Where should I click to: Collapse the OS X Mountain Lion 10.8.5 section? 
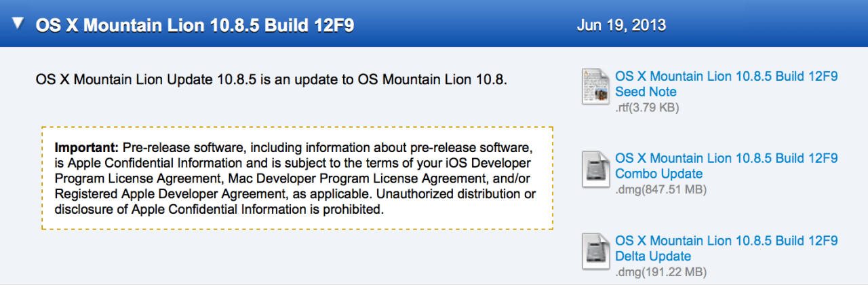click(18, 24)
